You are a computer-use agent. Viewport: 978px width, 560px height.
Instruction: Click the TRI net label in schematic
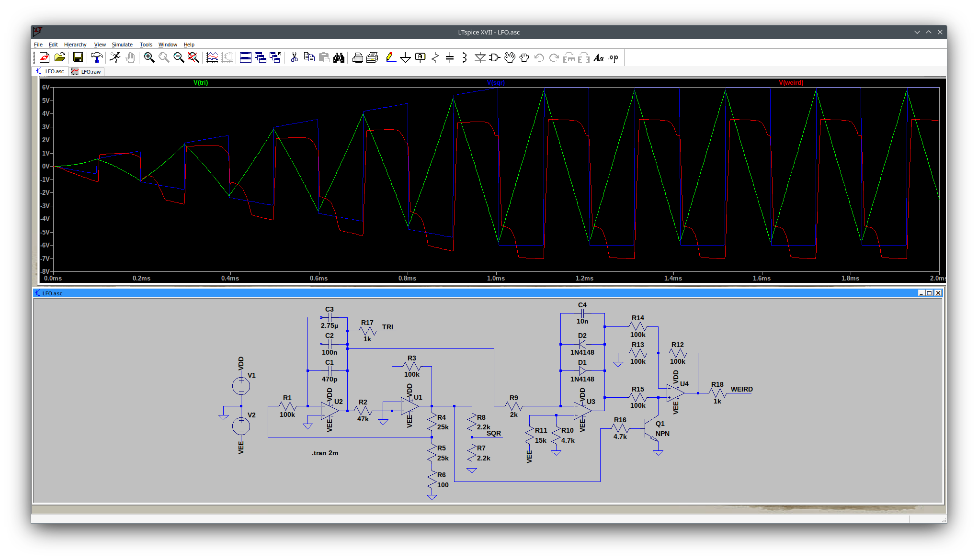(x=387, y=327)
